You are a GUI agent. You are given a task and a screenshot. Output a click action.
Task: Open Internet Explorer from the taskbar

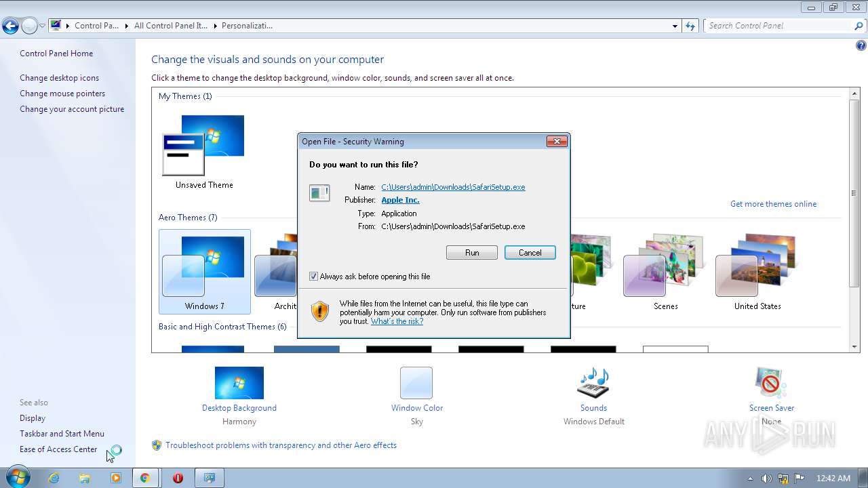click(x=54, y=478)
